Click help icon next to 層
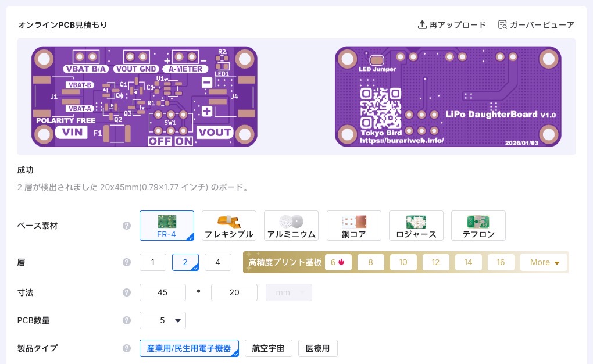Viewport: 593px width, 364px height. [x=127, y=263]
